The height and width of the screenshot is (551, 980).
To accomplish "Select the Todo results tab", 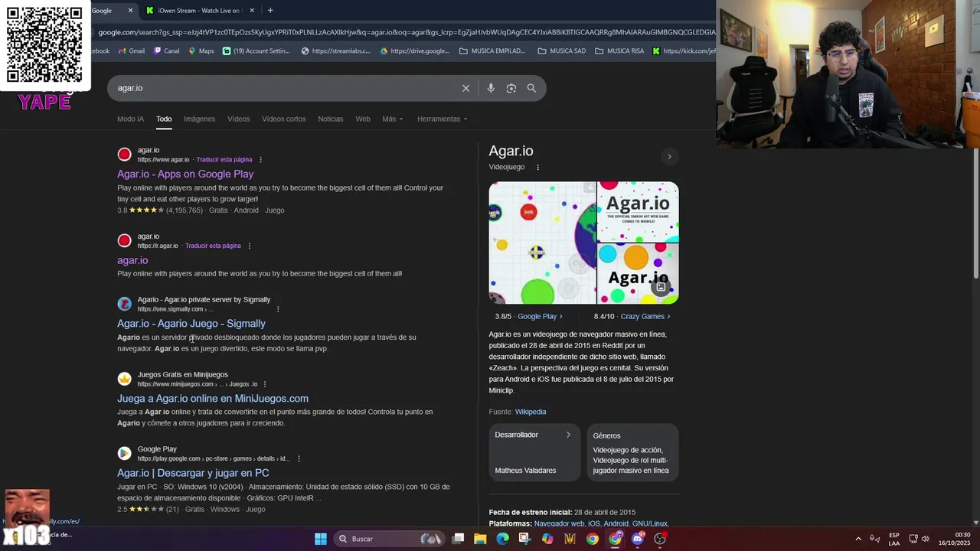I will (164, 119).
